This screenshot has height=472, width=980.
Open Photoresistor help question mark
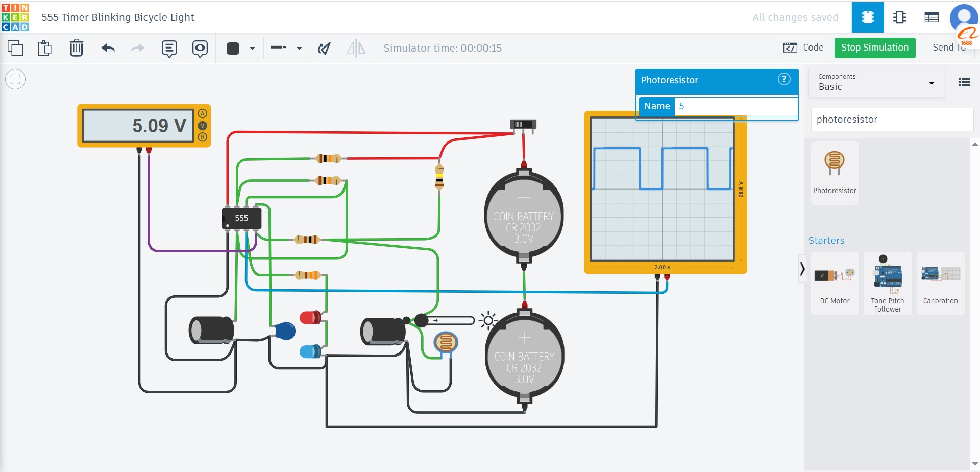pyautogui.click(x=783, y=79)
